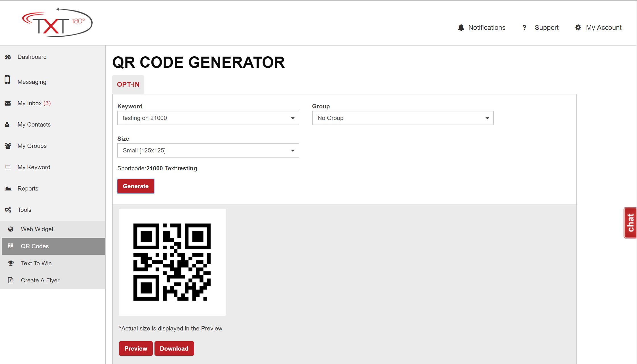Viewport: 637px width, 364px height.
Task: Click the Support question mark icon
Action: point(524,28)
